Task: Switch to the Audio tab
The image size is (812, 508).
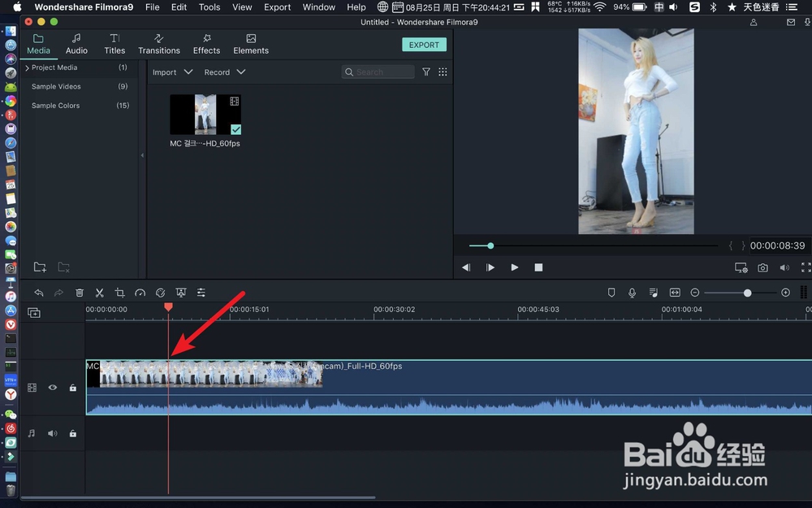Action: click(76, 44)
